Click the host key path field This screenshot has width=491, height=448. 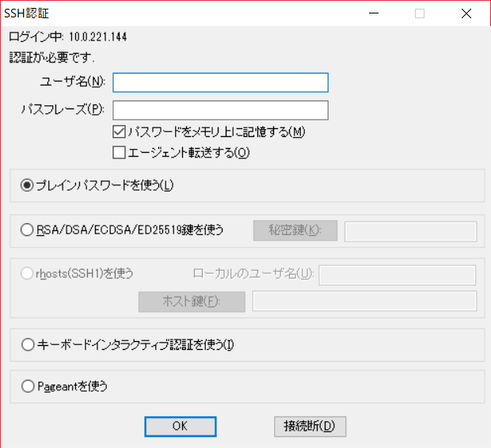tap(364, 301)
